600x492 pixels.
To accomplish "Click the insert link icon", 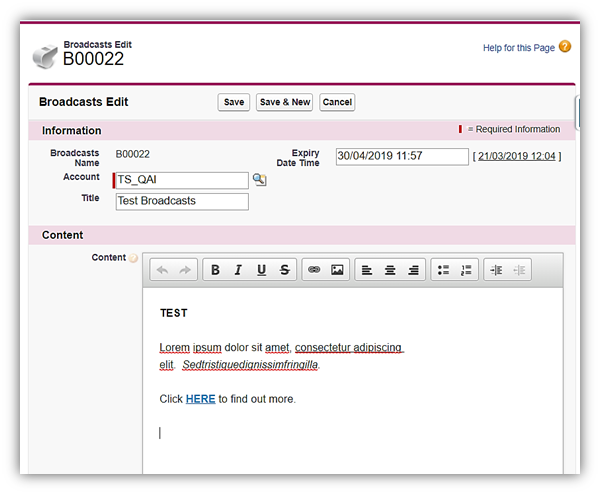I will (x=314, y=270).
